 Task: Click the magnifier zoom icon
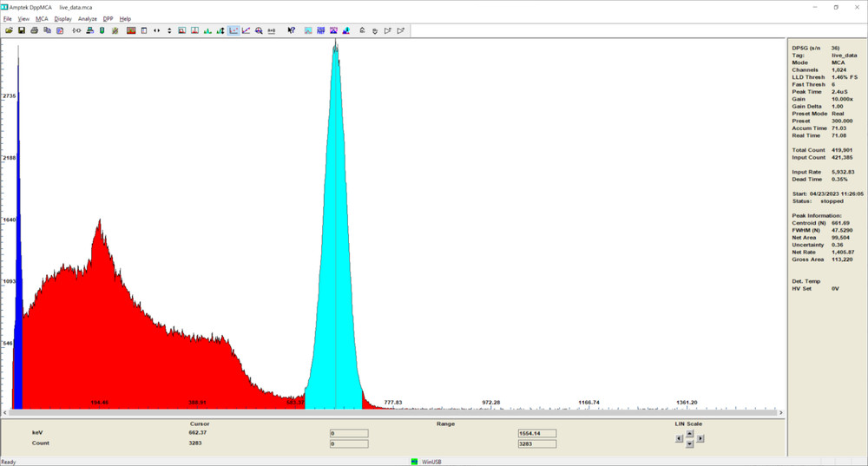tap(259, 31)
